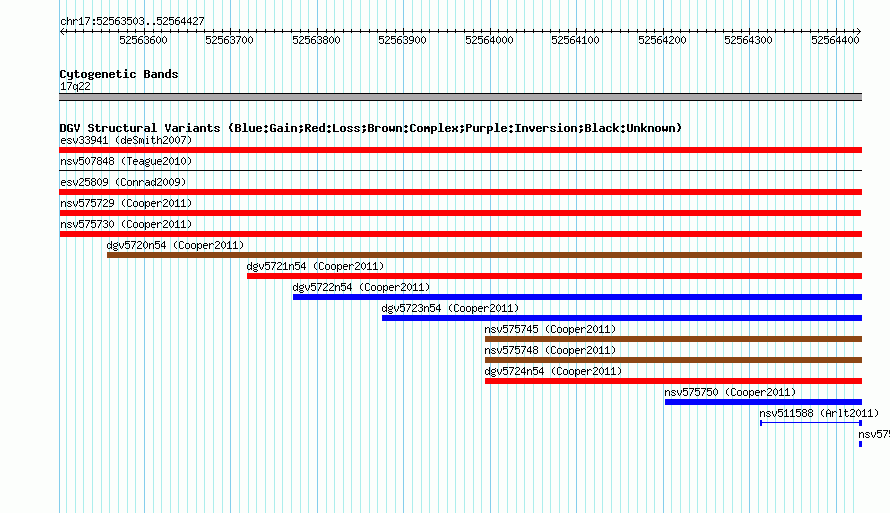Click the right arrow end of ruler
Viewport: 890px width, 513px height.
coord(859,31)
